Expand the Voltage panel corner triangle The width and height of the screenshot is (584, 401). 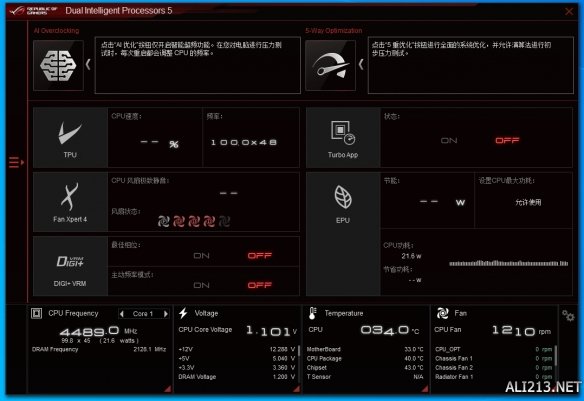(296, 389)
